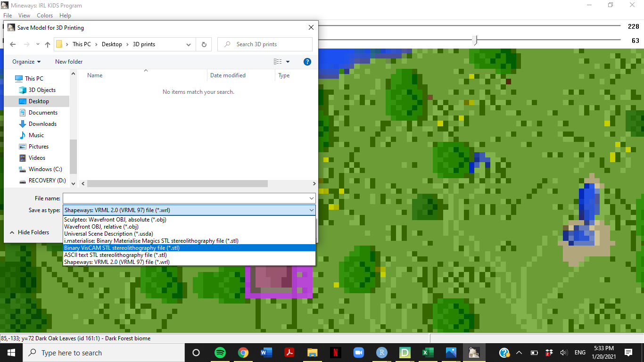
Task: Open the Mineways View menu
Action: 24,16
